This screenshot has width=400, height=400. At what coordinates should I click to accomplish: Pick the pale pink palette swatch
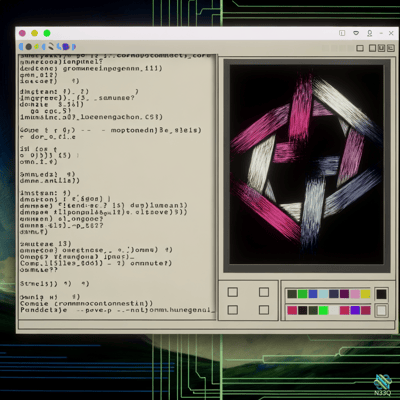pos(355,294)
